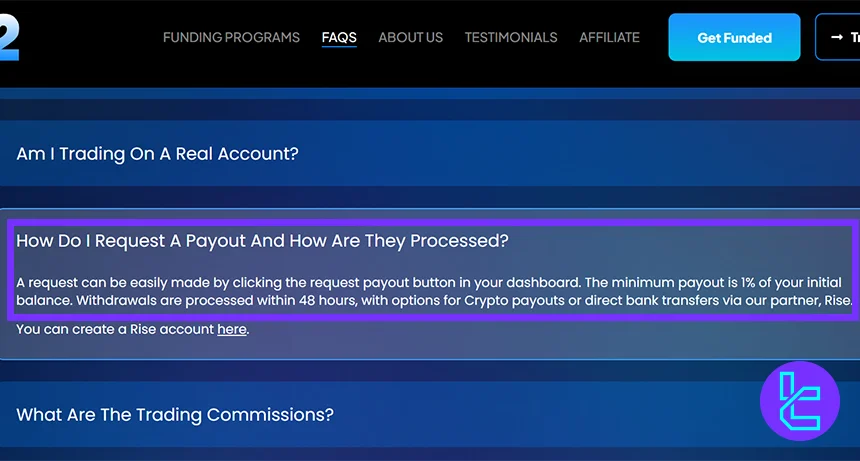Expand "What Are The Trading Commissions?" question
The height and width of the screenshot is (461, 860).
click(175, 414)
